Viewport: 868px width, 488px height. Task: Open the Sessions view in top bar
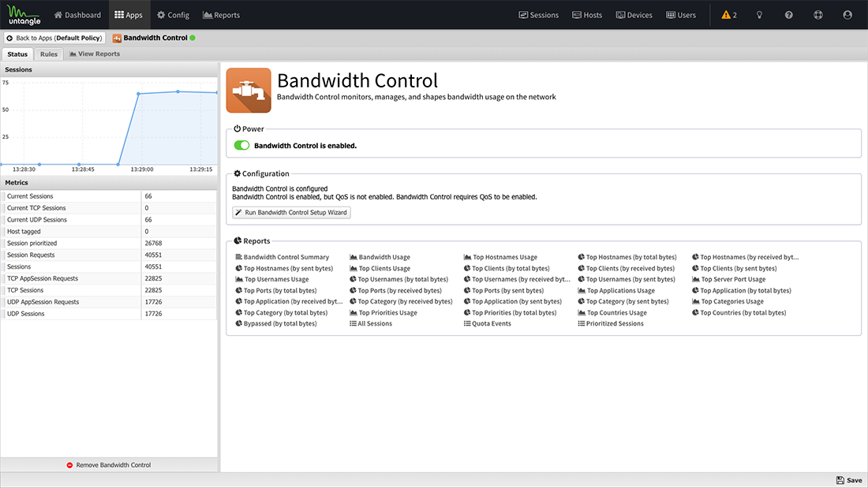(x=539, y=15)
